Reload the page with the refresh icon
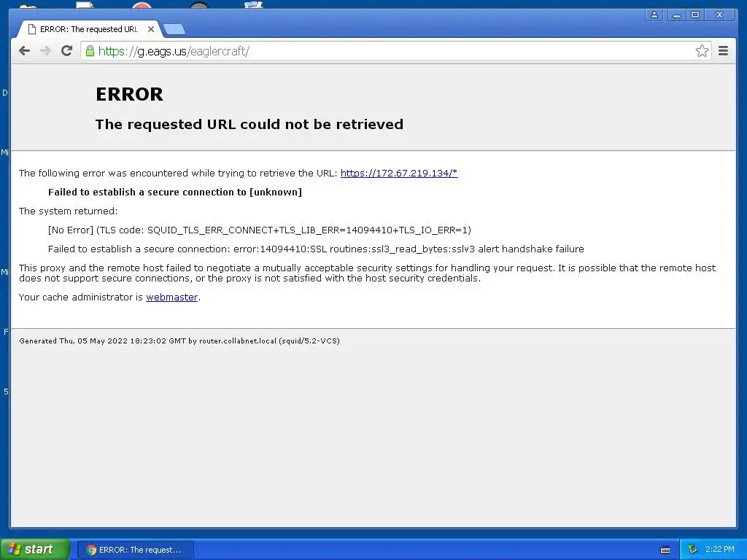 click(x=66, y=51)
